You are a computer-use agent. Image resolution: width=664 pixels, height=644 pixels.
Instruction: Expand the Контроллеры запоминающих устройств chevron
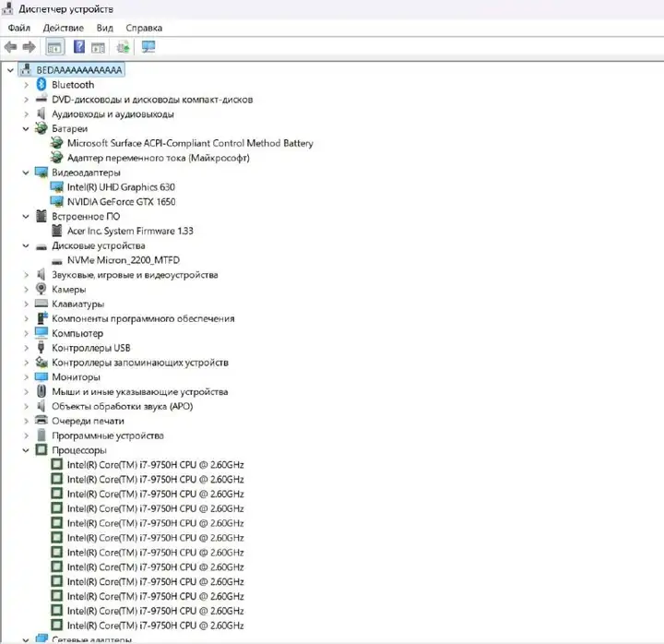tap(26, 363)
